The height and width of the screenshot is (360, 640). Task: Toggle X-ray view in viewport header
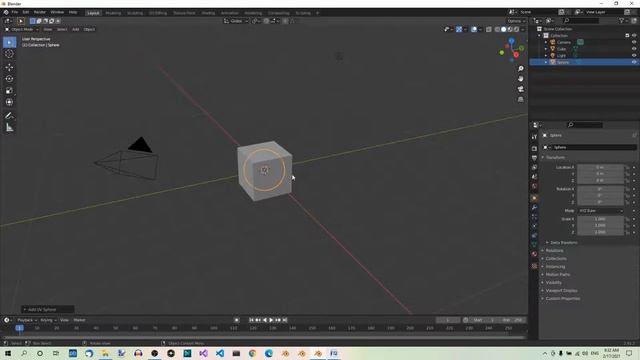coord(489,29)
